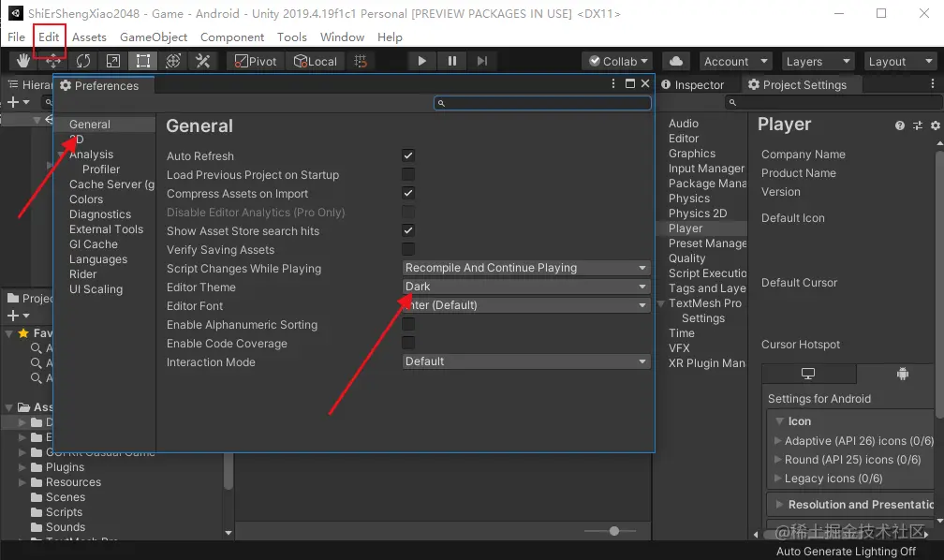Open the custom editor tools icon

click(x=203, y=61)
